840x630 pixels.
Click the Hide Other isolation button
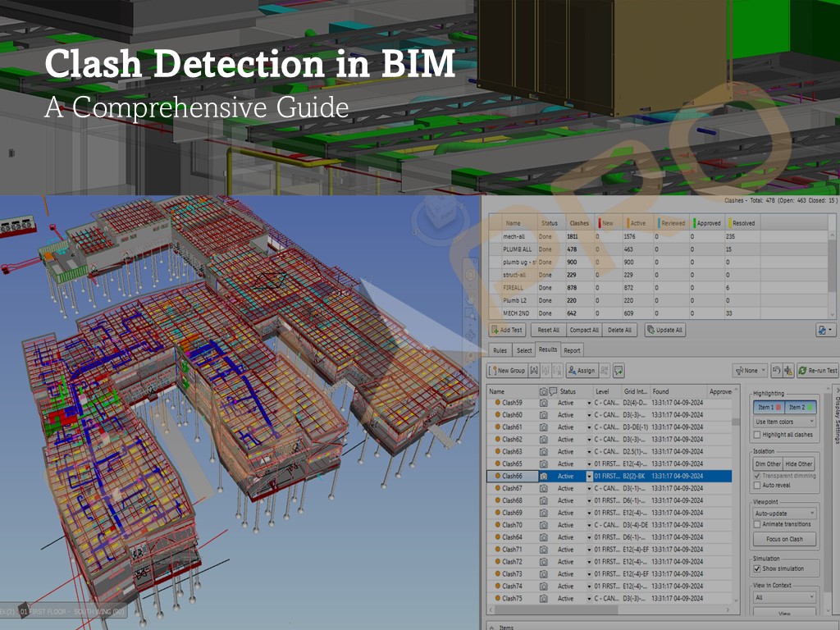click(x=799, y=463)
